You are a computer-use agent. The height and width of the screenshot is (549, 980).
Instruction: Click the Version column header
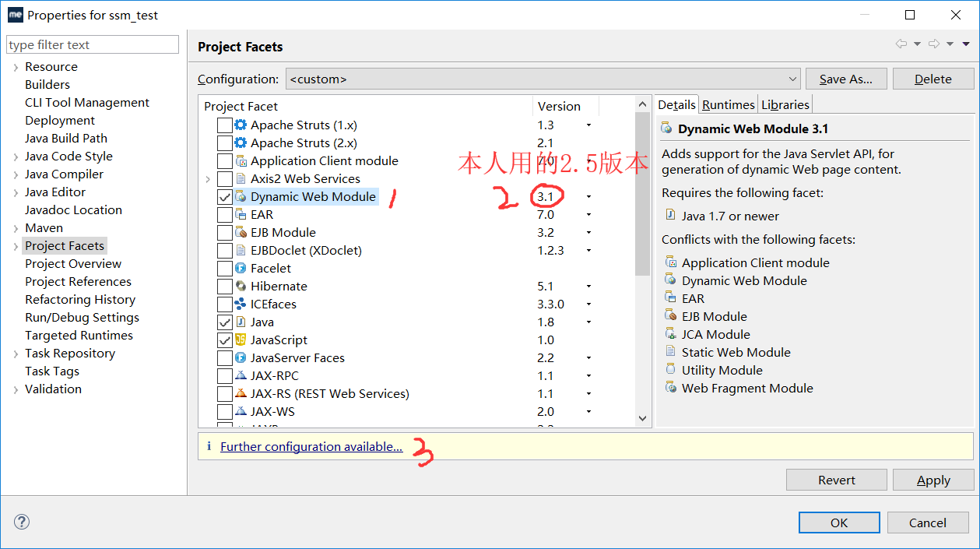[565, 106]
